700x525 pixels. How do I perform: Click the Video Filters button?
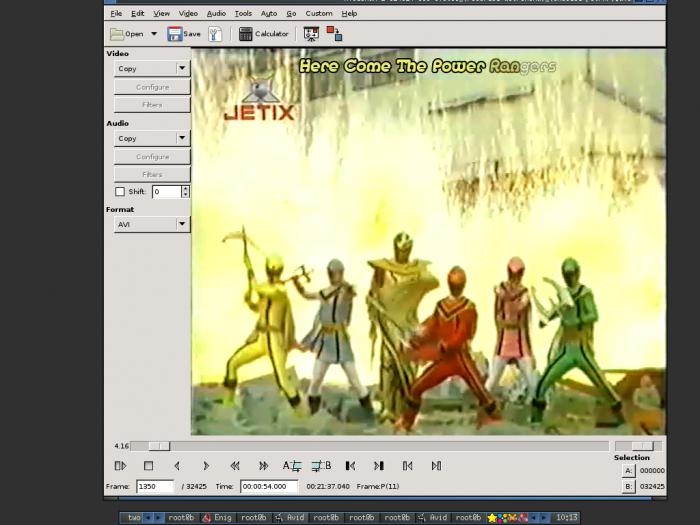click(x=152, y=105)
